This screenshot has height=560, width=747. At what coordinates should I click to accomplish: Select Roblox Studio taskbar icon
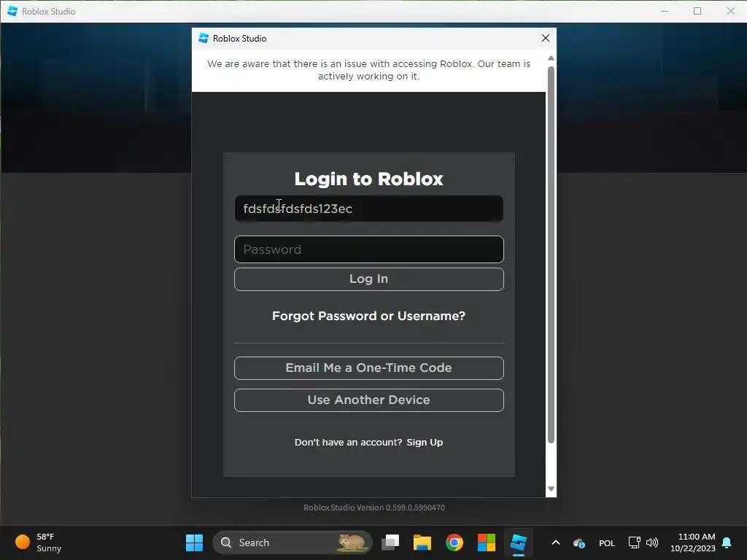tap(519, 542)
